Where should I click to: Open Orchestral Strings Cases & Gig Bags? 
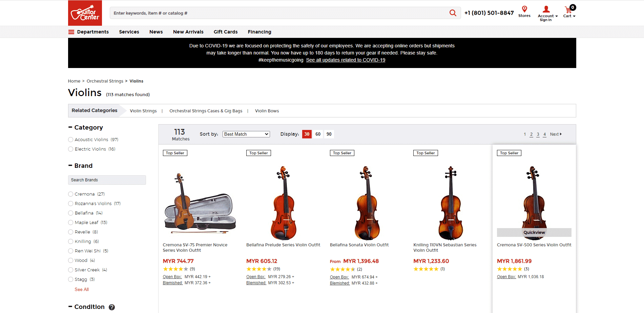click(206, 111)
